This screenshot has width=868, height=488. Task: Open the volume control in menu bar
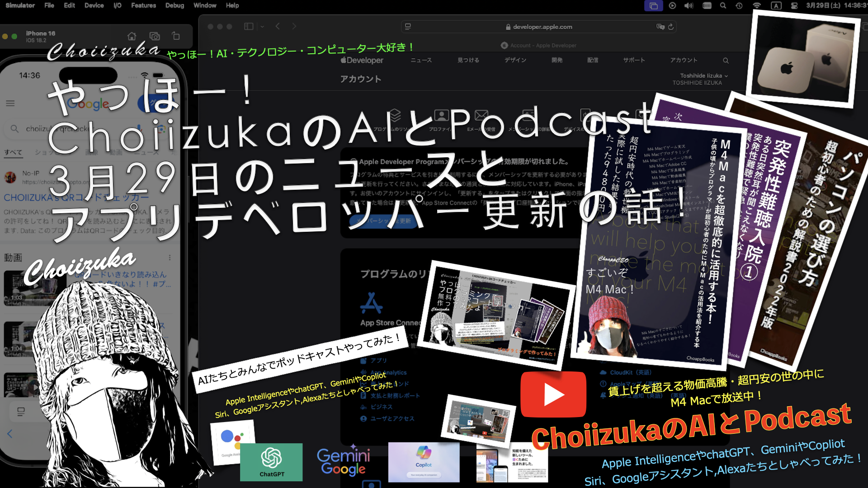click(689, 5)
